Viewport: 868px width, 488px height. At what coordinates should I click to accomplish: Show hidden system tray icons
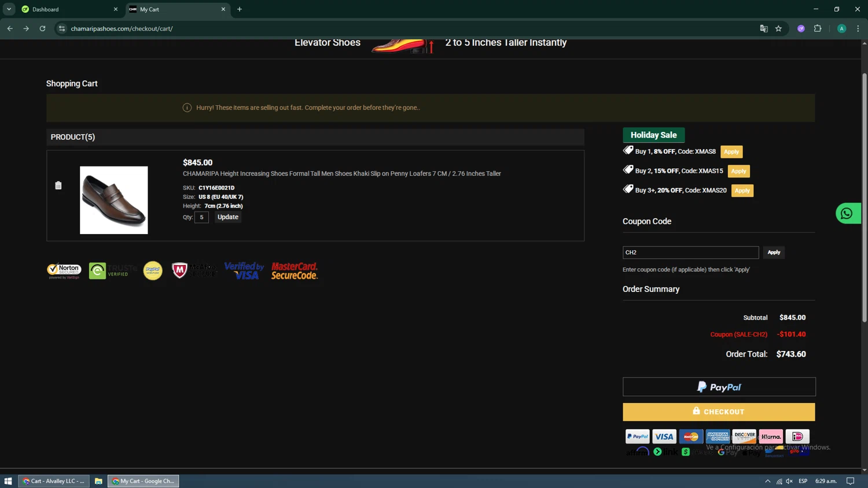click(x=768, y=481)
